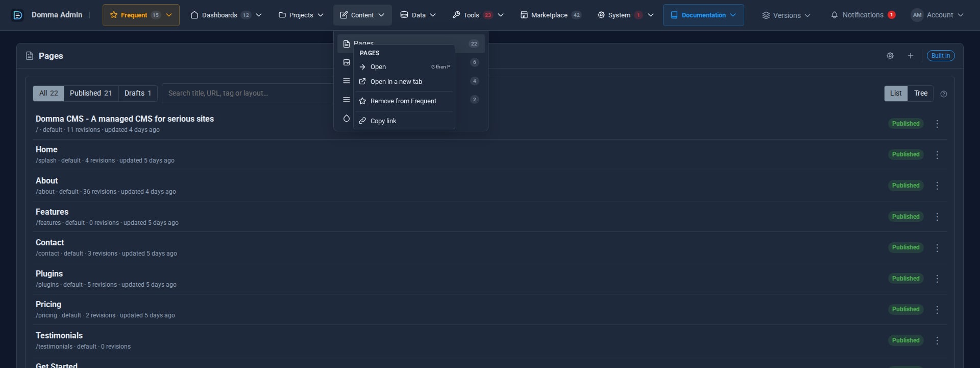Open more options for Contact page
This screenshot has width=980, height=368.
[x=937, y=248]
